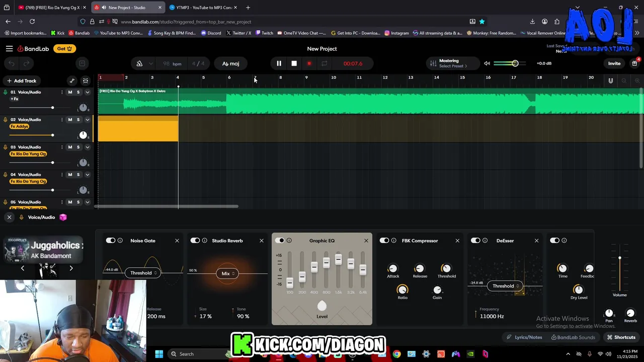Screen dimensions: 644x362
Task: Go to previous effect preset arrow
Action: pyautogui.click(x=23, y=268)
